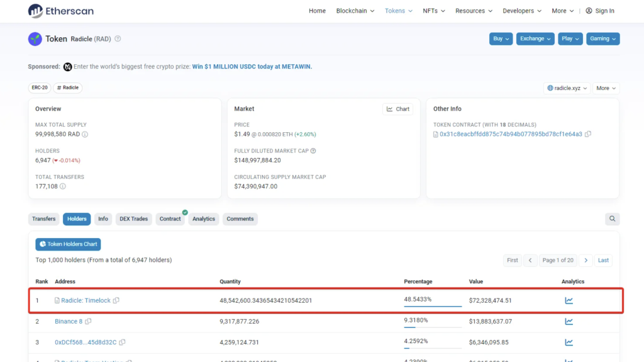Click the Sign In link
Viewport: 644px width, 362px height.
(605, 11)
